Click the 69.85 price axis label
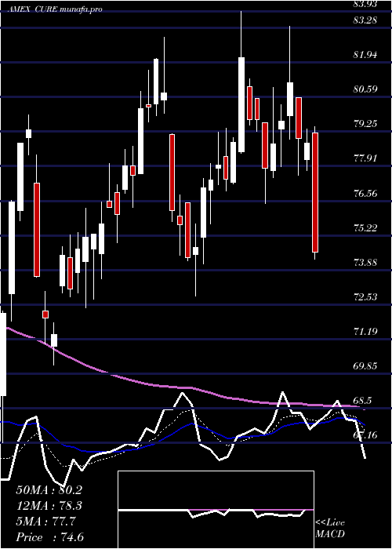Image resolution: width=392 pixels, height=549 pixels. [x=365, y=366]
